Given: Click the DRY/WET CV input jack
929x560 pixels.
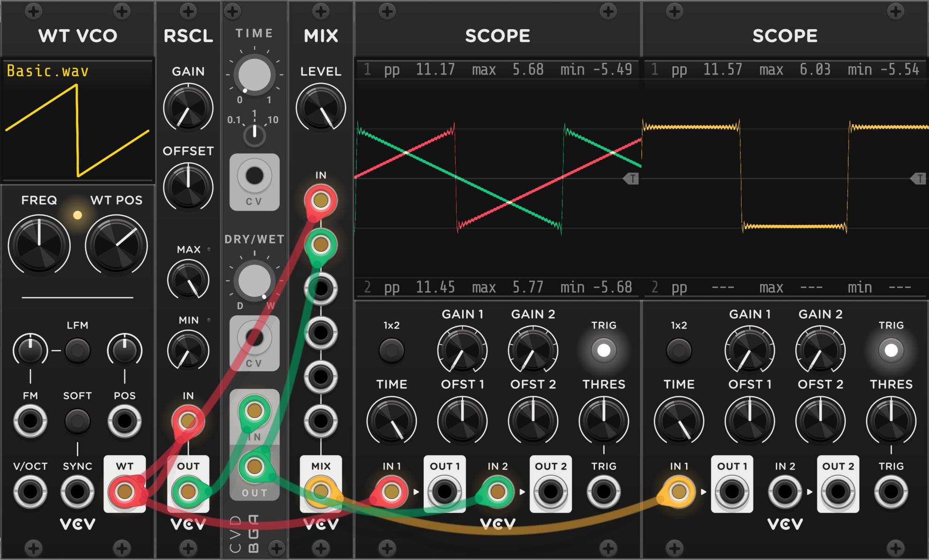Looking at the screenshot, I should click(254, 337).
